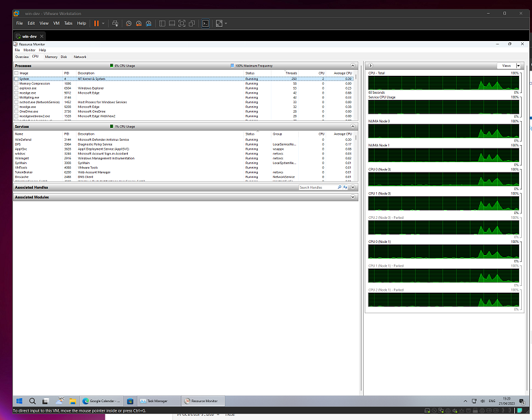Check the svchost.exe (NetworkService) checkbox
The width and height of the screenshot is (532, 420).
[x=16, y=102]
